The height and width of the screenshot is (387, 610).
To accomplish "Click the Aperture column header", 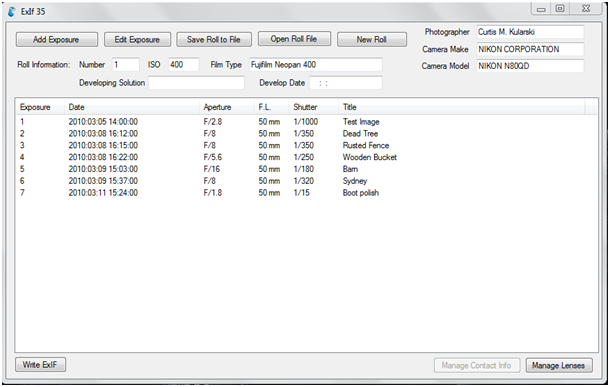I will coord(227,107).
